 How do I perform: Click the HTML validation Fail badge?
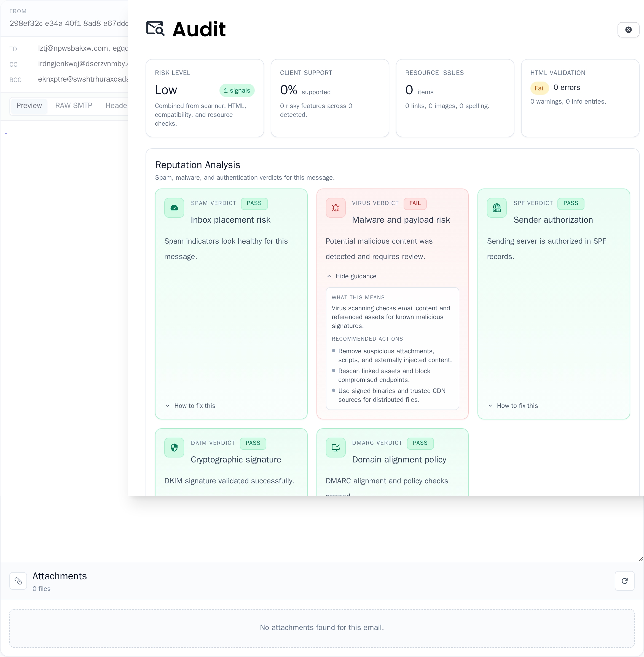(x=539, y=88)
